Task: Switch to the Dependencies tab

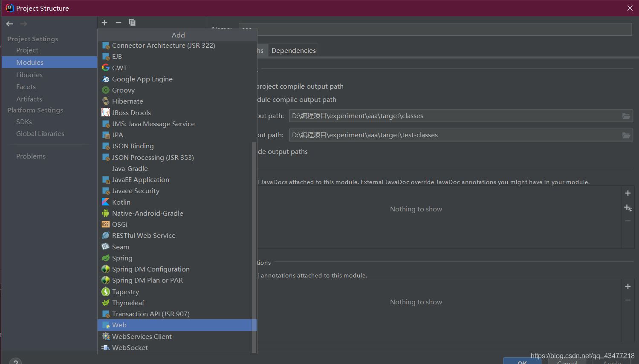Action: point(293,50)
